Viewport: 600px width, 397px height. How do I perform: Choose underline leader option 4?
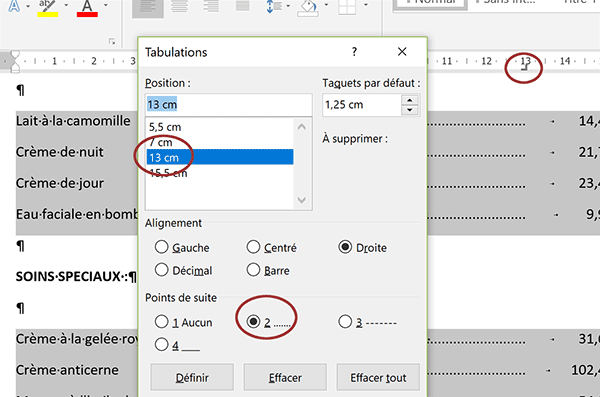pos(177,345)
